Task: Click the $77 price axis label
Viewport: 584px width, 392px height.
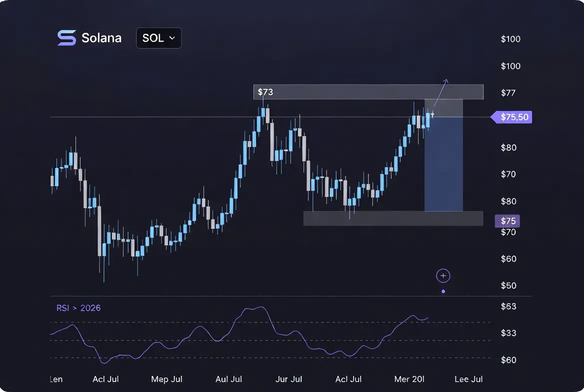Action: (508, 93)
